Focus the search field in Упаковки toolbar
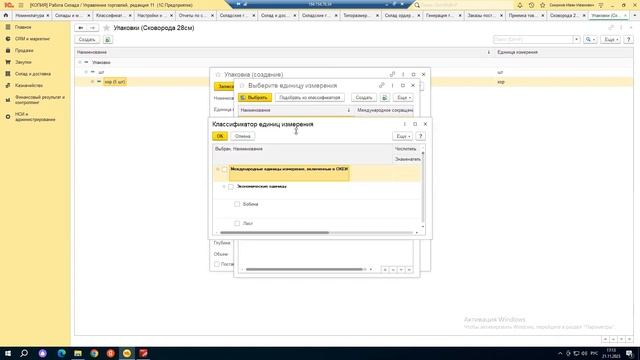This screenshot has height=360, width=640. coord(533,40)
